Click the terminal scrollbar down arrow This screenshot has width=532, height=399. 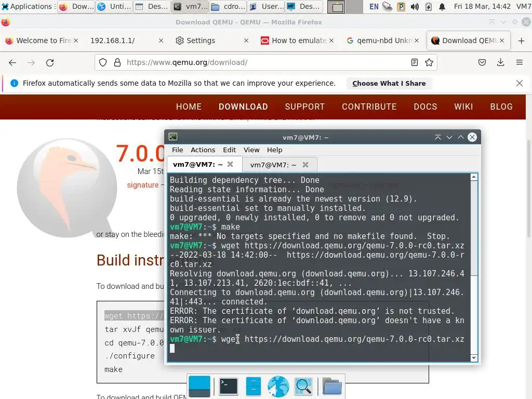474,358
